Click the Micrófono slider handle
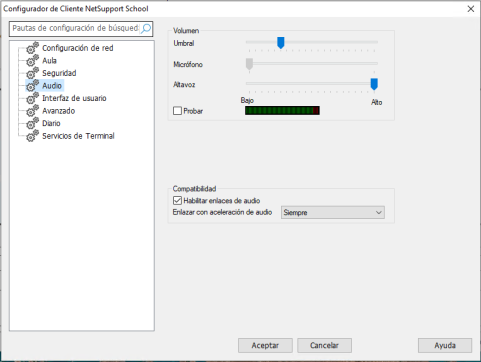Screen dimensions: 481x362 coord(249,64)
